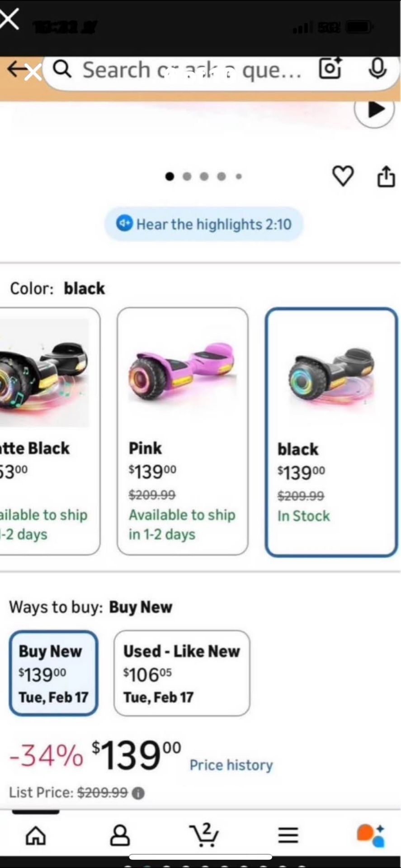Tap Hear the highlights button
The width and height of the screenshot is (401, 868).
(x=204, y=224)
